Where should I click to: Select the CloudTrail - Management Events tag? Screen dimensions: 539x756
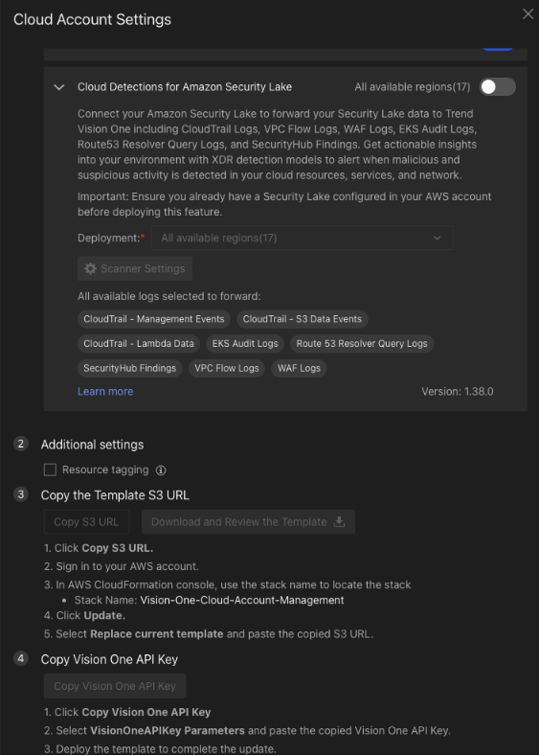pyautogui.click(x=153, y=319)
